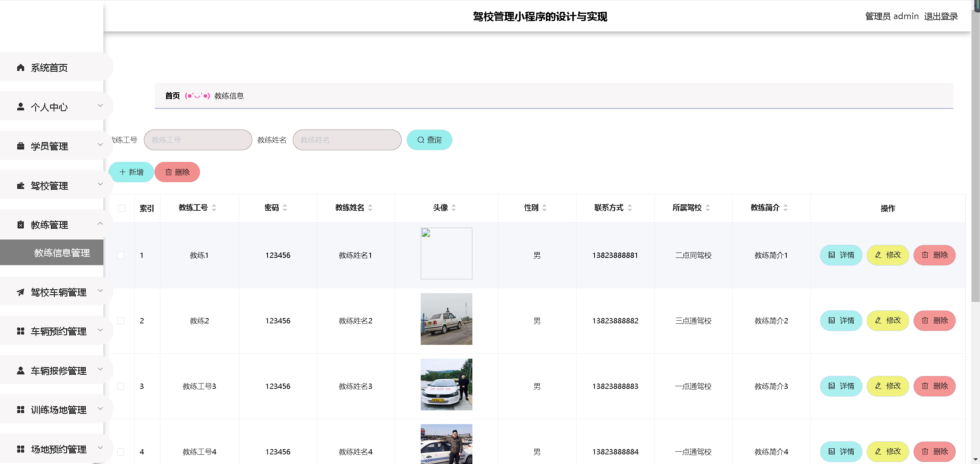Open 详情 for row 教练工号4
Viewport: 980px width, 464px height.
click(x=841, y=452)
